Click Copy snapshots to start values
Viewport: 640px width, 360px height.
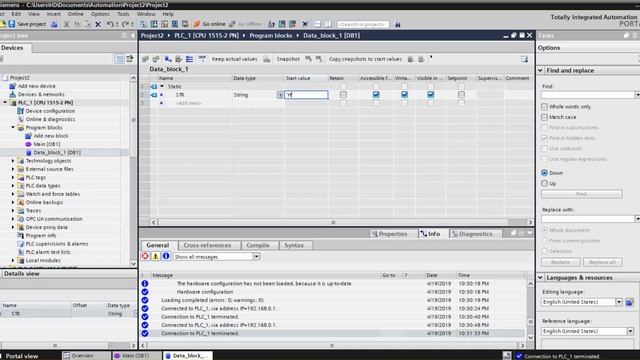point(365,59)
